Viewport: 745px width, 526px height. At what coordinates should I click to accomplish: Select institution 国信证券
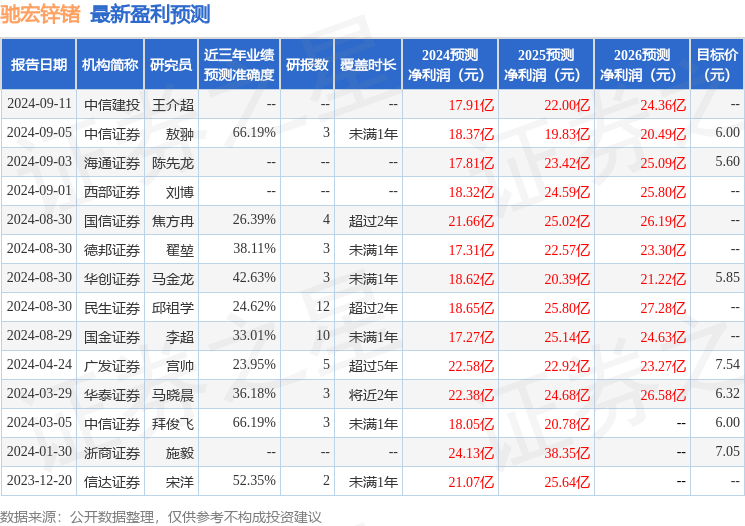tap(112, 221)
